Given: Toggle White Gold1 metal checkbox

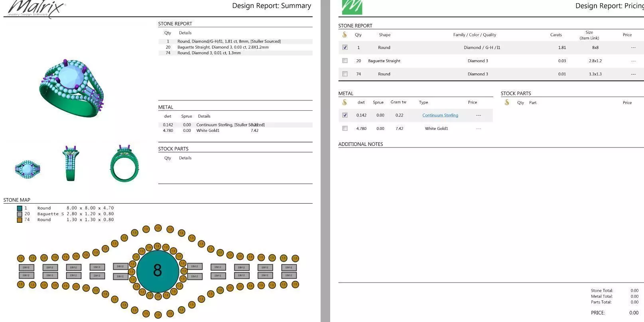Looking at the screenshot, I should pos(345,128).
